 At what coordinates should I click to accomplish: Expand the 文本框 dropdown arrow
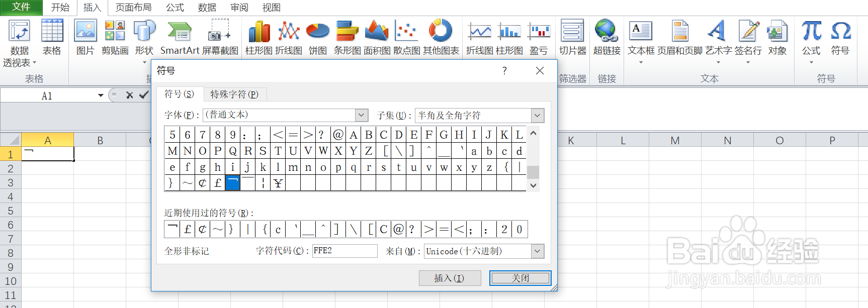pyautogui.click(x=641, y=62)
